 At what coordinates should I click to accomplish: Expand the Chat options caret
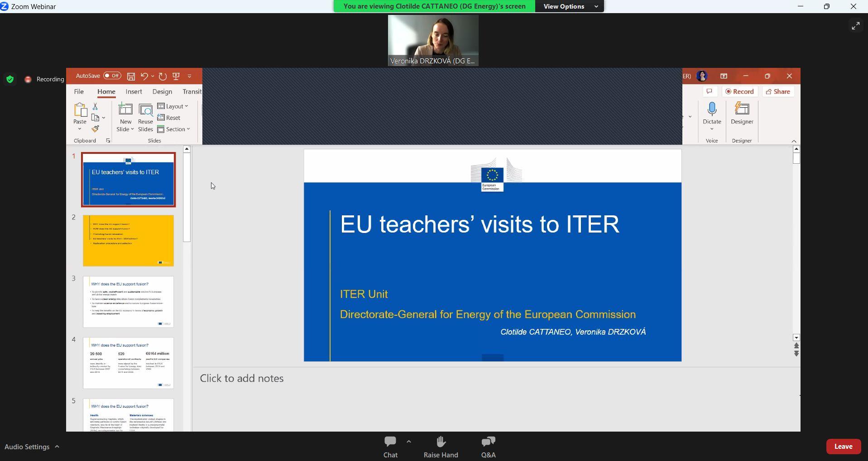point(408,441)
